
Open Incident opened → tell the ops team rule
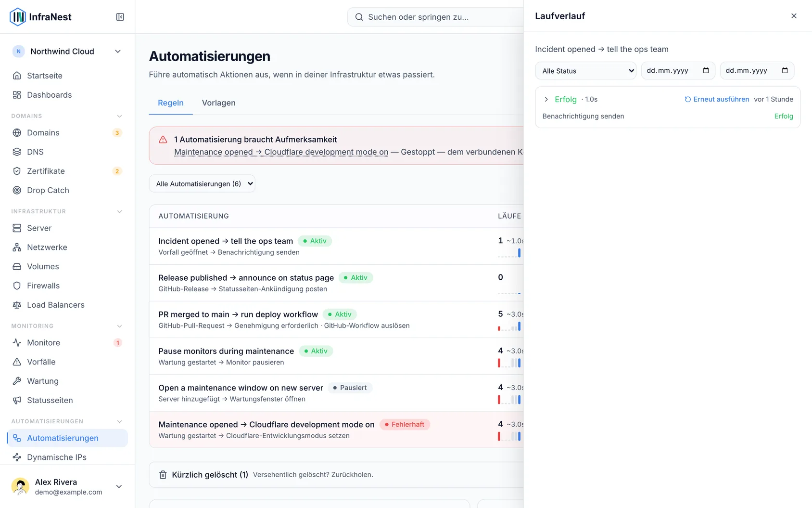pos(226,241)
